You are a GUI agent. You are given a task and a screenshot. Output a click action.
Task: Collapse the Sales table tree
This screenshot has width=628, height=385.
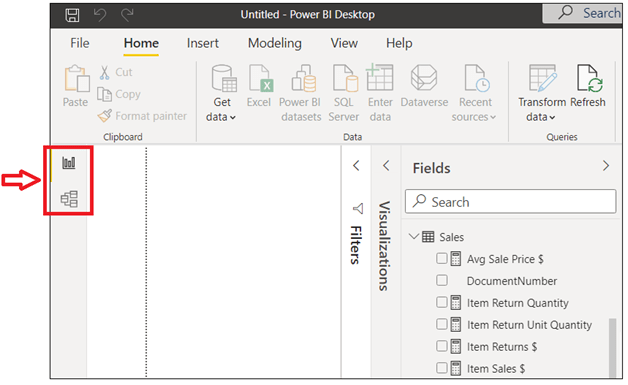click(414, 236)
